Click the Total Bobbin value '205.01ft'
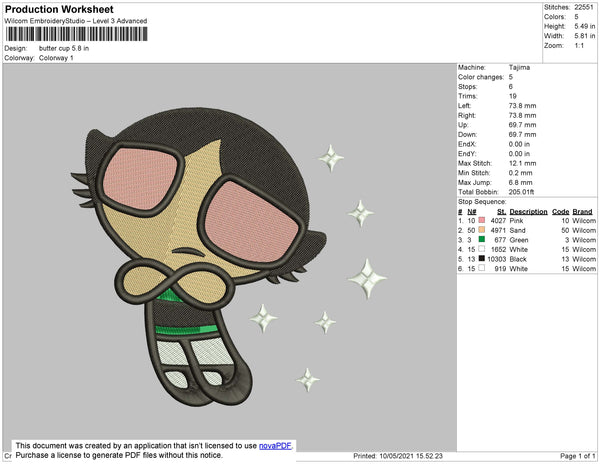The height and width of the screenshot is (464, 600). (x=522, y=192)
